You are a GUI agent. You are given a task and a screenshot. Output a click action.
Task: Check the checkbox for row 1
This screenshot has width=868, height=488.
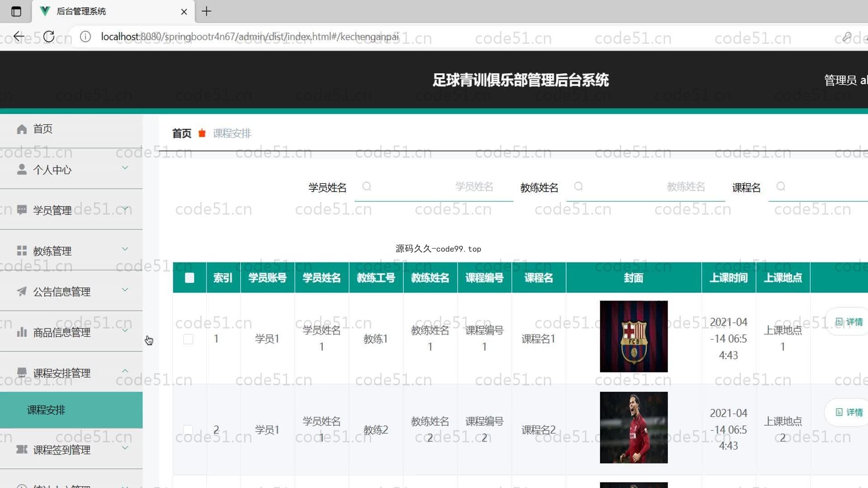(x=188, y=339)
